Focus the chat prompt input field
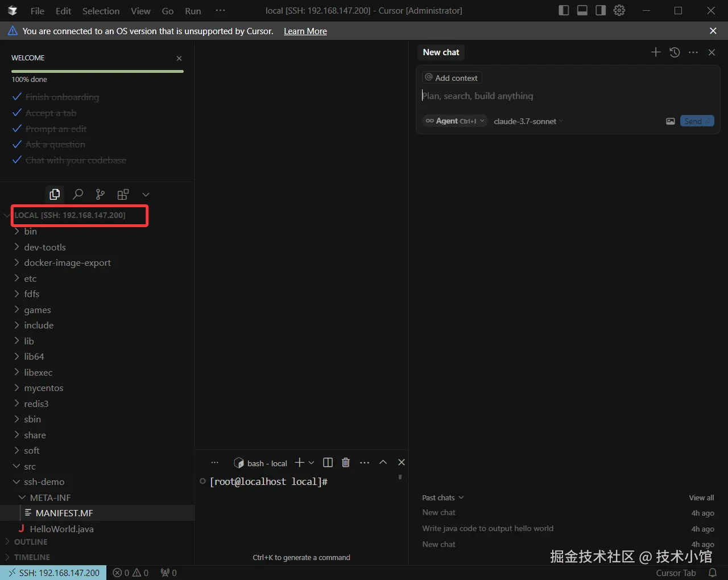 568,96
